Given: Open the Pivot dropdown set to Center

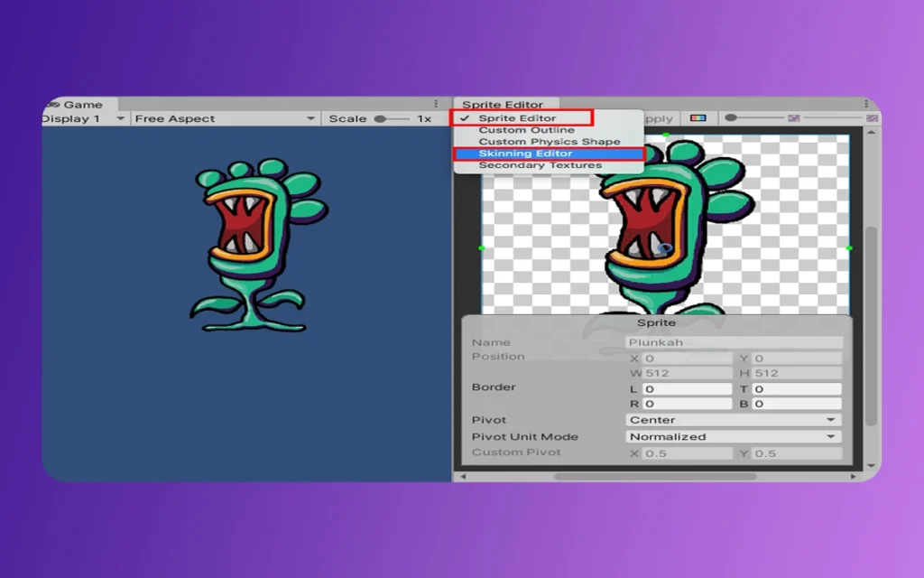Looking at the screenshot, I should (x=733, y=419).
